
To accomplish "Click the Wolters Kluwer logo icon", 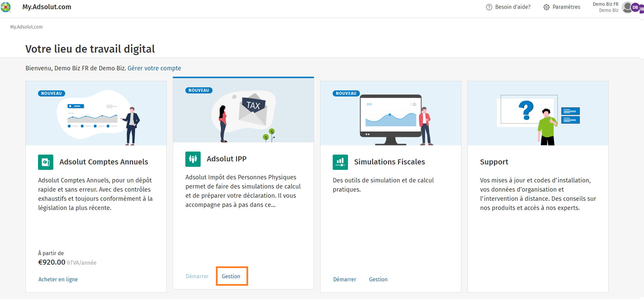I will (x=5, y=7).
